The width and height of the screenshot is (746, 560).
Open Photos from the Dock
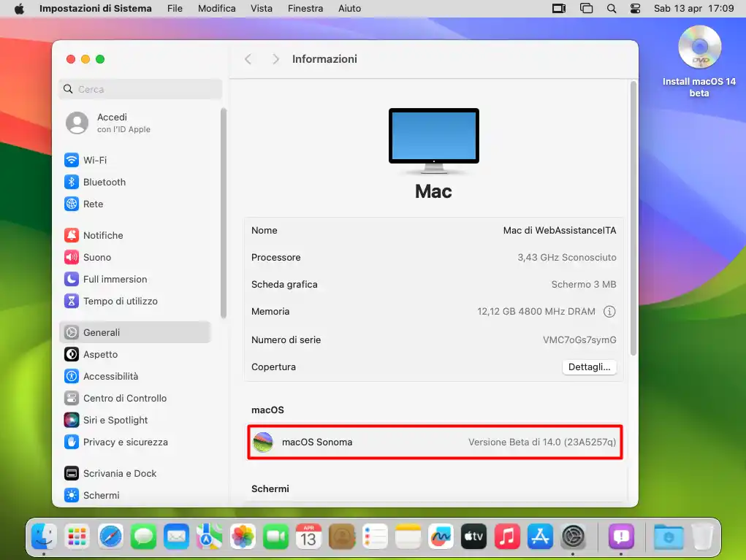click(x=243, y=537)
